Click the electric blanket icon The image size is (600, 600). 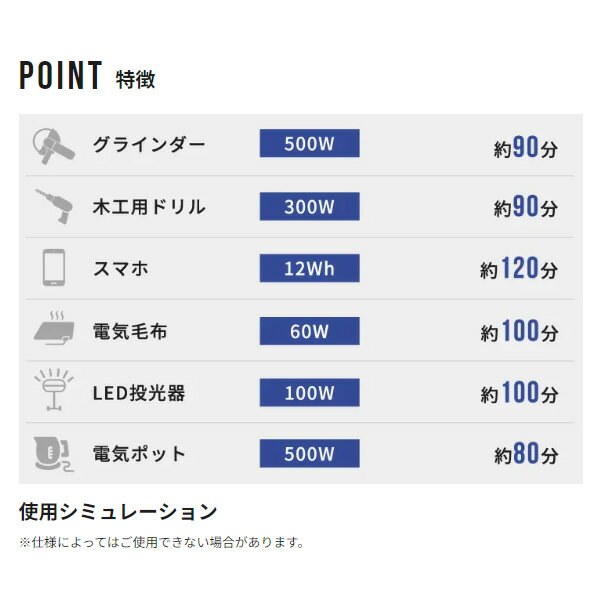[50, 331]
